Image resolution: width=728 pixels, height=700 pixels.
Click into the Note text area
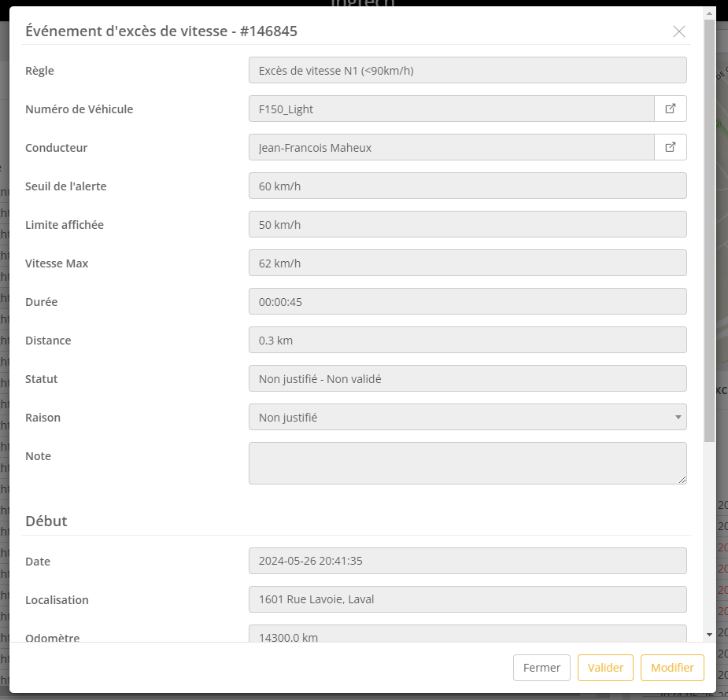[467, 462]
